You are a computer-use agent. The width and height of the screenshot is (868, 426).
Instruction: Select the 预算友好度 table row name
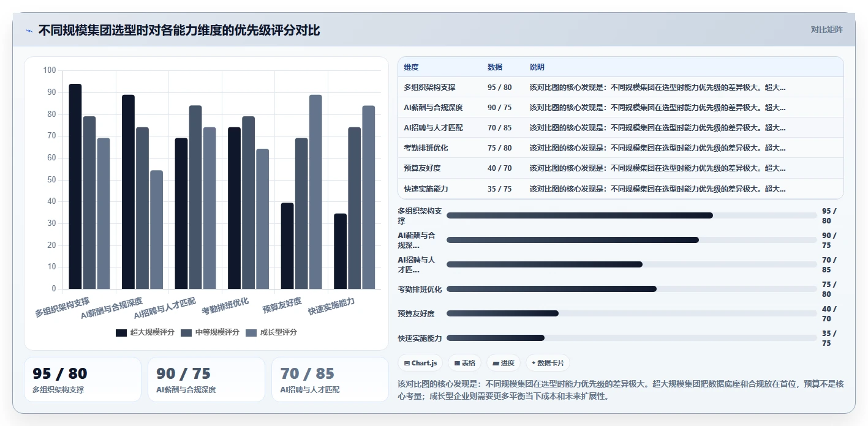422,168
